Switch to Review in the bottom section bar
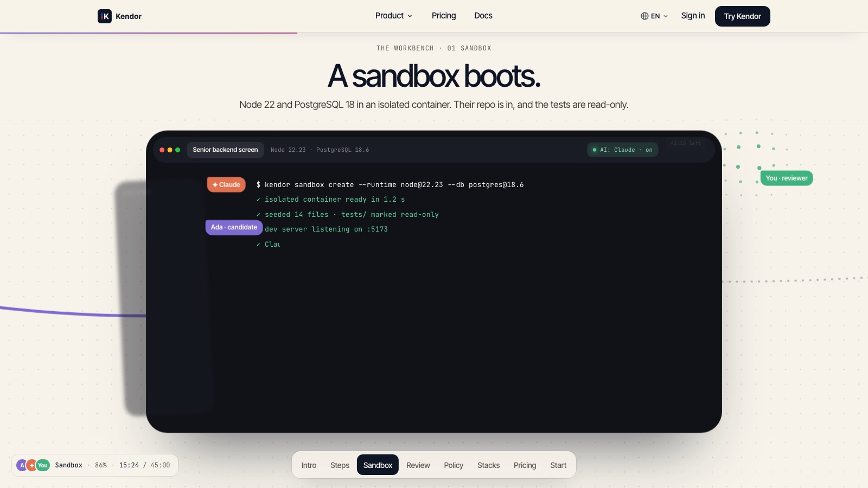The height and width of the screenshot is (488, 868). coord(418,465)
